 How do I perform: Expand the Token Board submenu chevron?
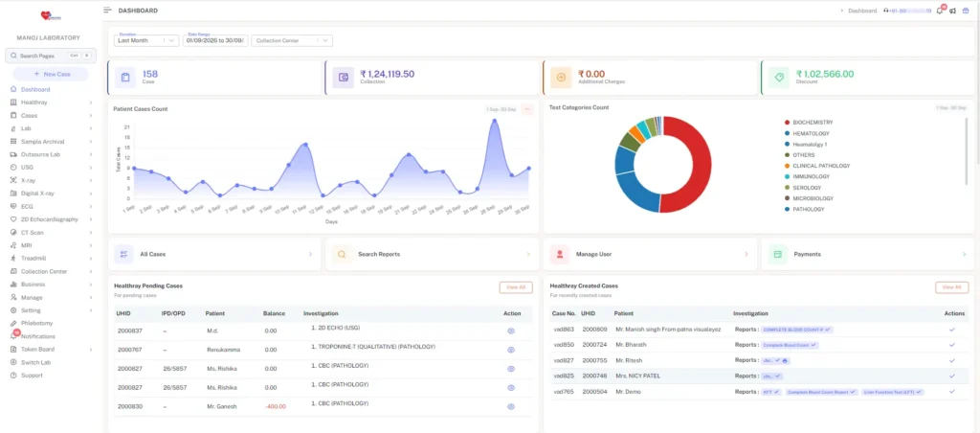point(91,349)
